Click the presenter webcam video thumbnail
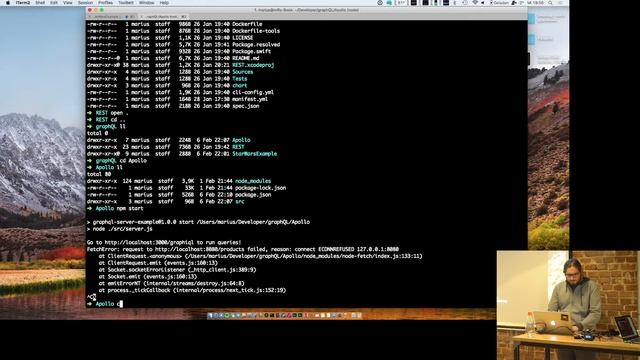Viewport: 640px width, 360px height. tap(568, 305)
